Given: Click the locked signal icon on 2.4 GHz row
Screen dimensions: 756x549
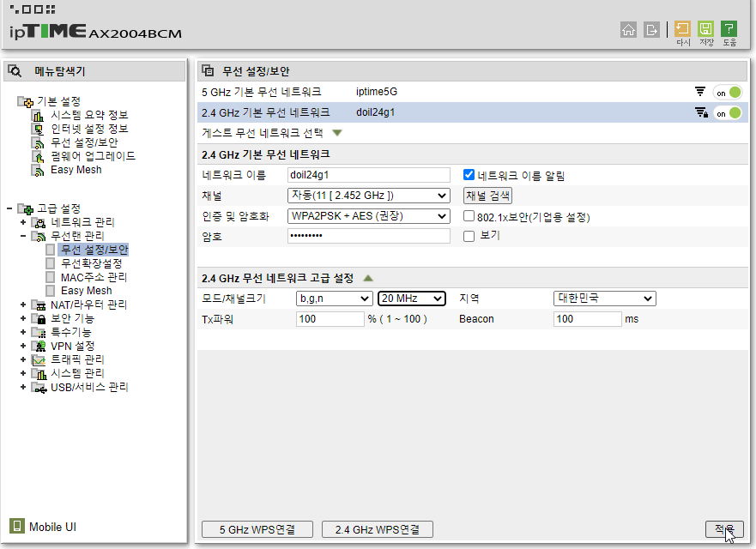Looking at the screenshot, I should 701,112.
